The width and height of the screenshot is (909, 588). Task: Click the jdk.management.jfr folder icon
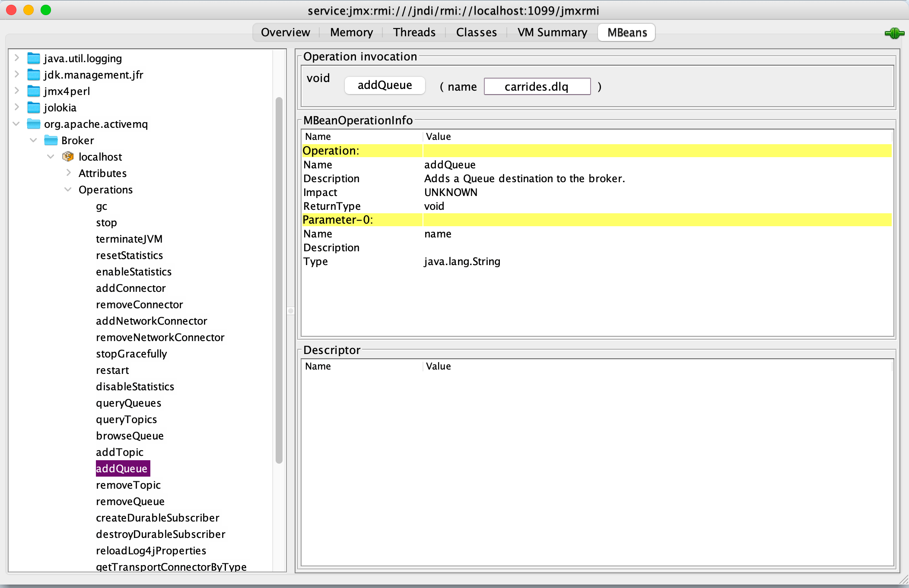[x=33, y=74]
